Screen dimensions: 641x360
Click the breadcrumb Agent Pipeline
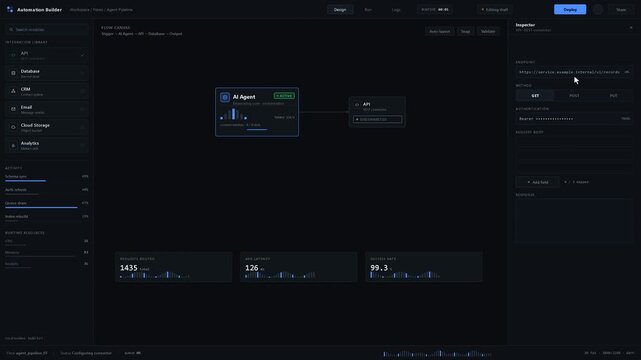pos(119,9)
